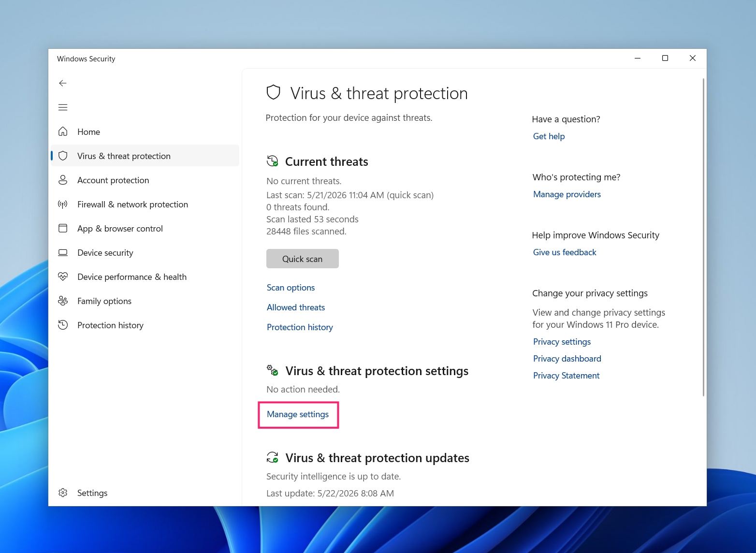The height and width of the screenshot is (553, 756).
Task: Click the '28448 files scanned.' text
Action: click(306, 232)
